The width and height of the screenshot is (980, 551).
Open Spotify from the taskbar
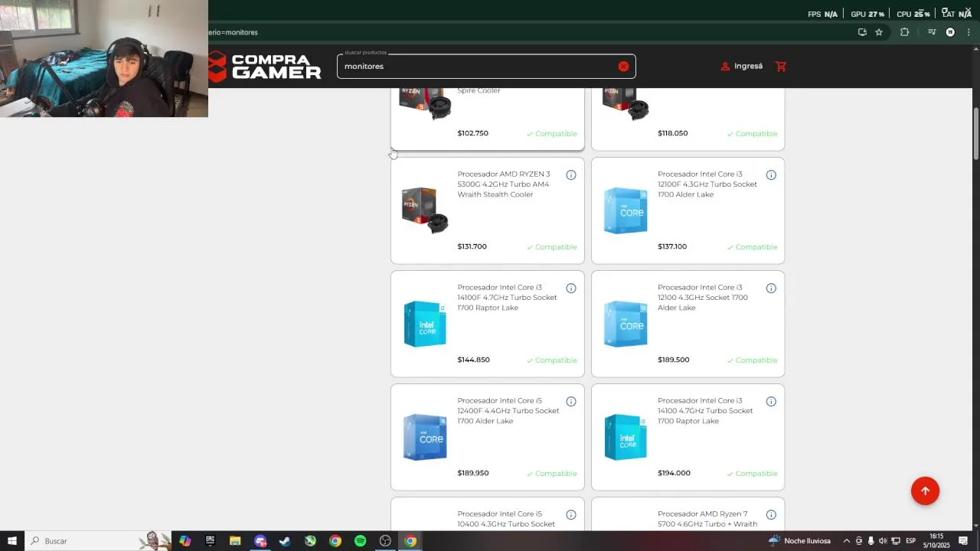pyautogui.click(x=360, y=541)
